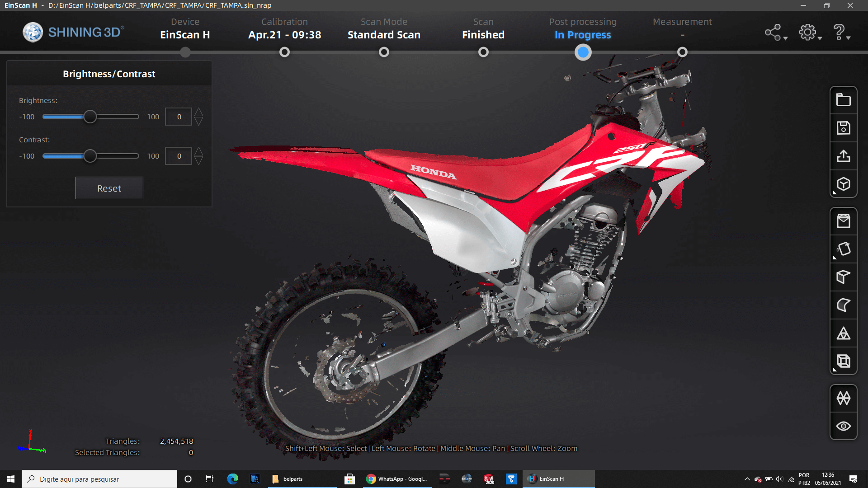Click the mirrored triangles mesh icon

843,398
